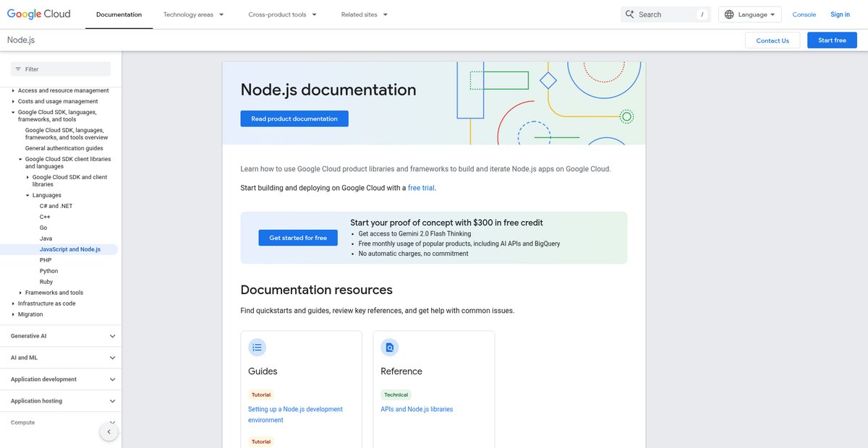
Task: Select the Documentation tab
Action: tap(119, 14)
